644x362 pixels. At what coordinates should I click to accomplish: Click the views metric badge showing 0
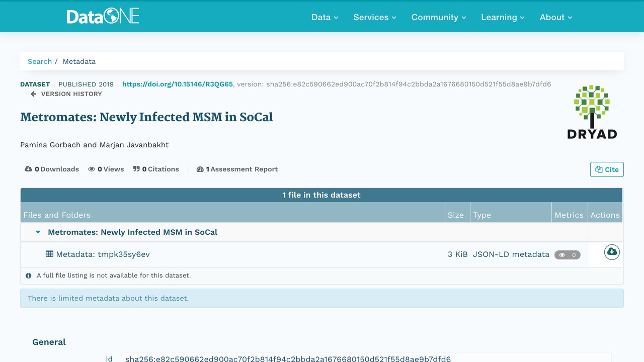(568, 255)
